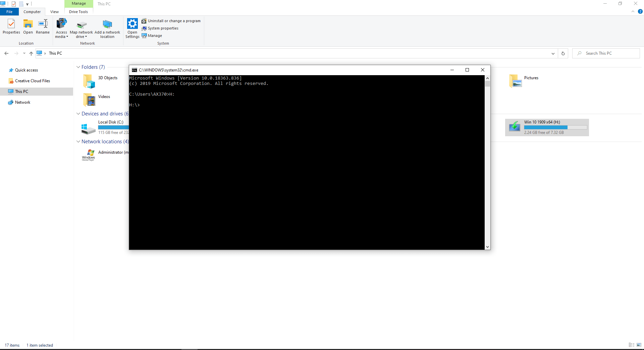Switch to details view icon in status bar

[x=632, y=345]
